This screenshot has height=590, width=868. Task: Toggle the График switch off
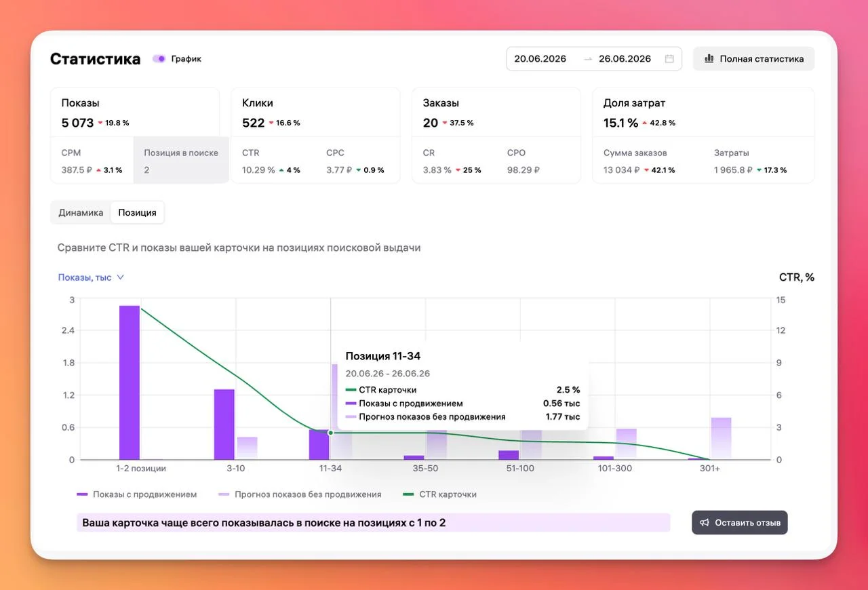pyautogui.click(x=159, y=59)
